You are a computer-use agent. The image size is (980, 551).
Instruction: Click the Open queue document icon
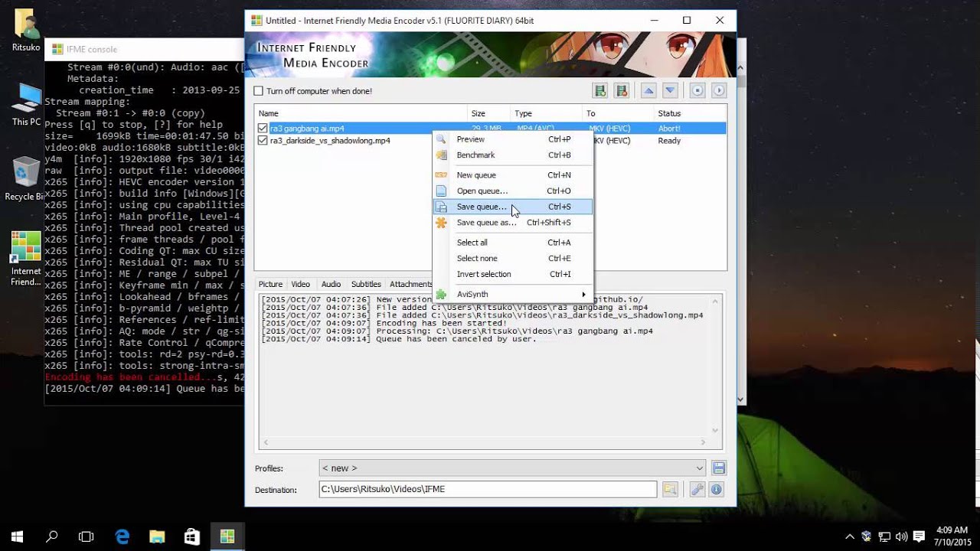pos(441,191)
